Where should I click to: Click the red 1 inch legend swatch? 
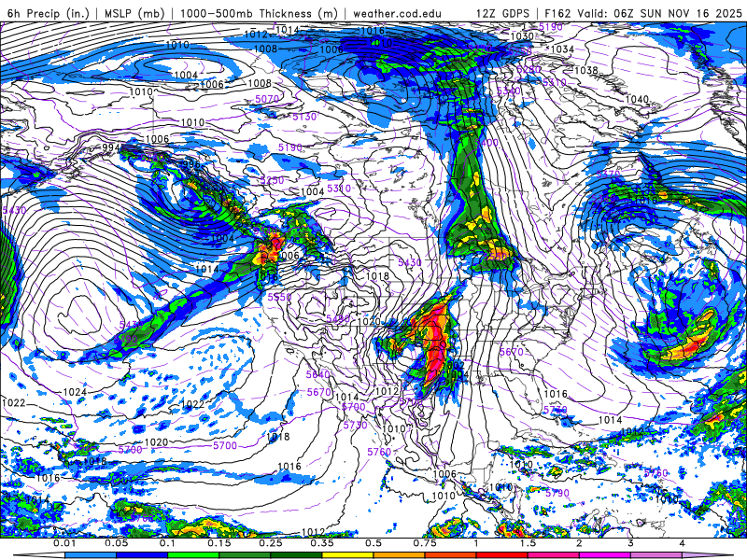coord(502,555)
